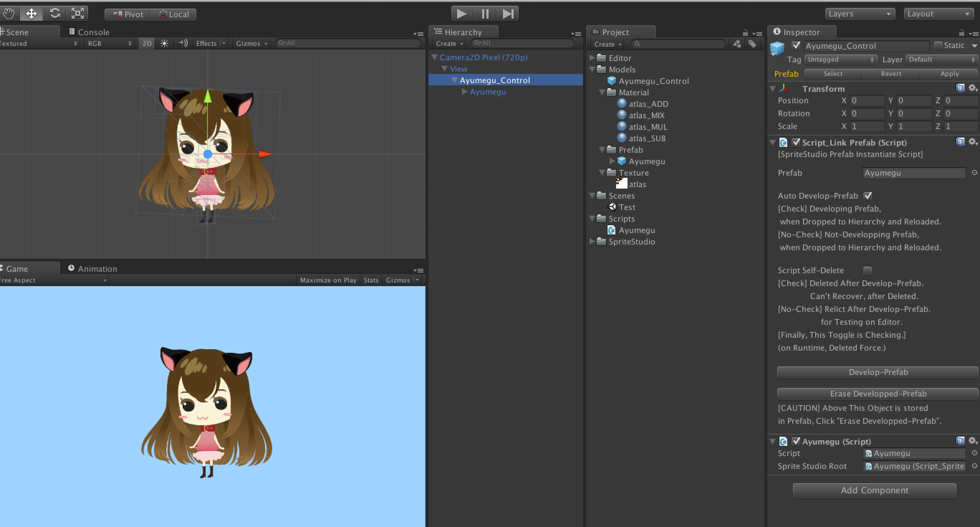Screen dimensions: 980x527
Task: Click the Hierarchy search field
Action: [x=522, y=43]
